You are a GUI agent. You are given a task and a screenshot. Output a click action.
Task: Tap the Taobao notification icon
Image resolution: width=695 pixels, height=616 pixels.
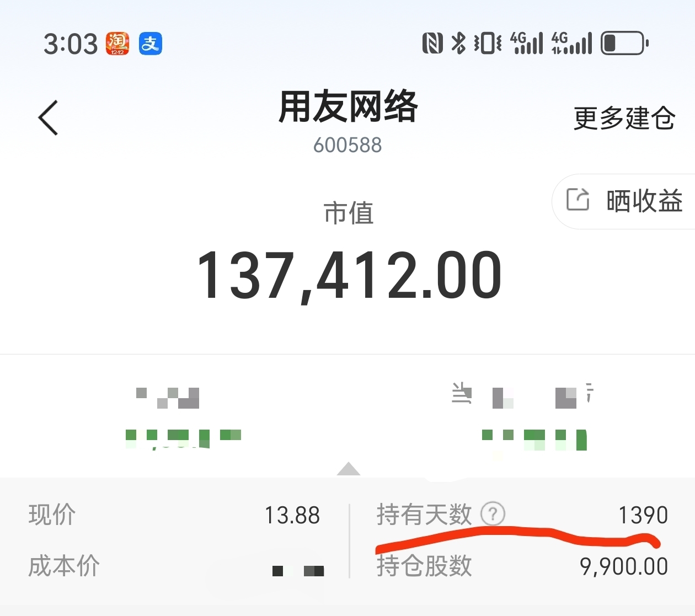point(117,44)
